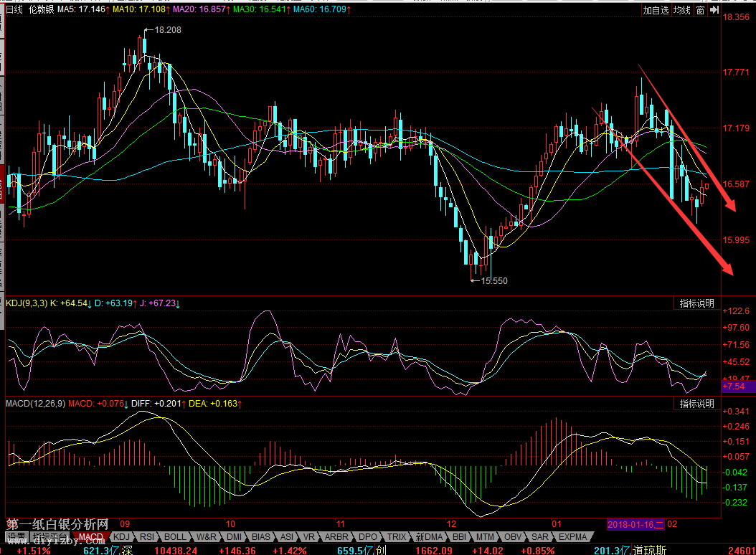Select the 日线 daily period label

(14, 10)
